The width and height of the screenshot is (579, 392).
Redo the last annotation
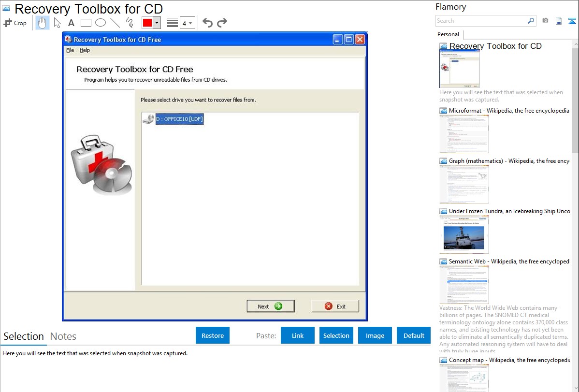pyautogui.click(x=222, y=23)
